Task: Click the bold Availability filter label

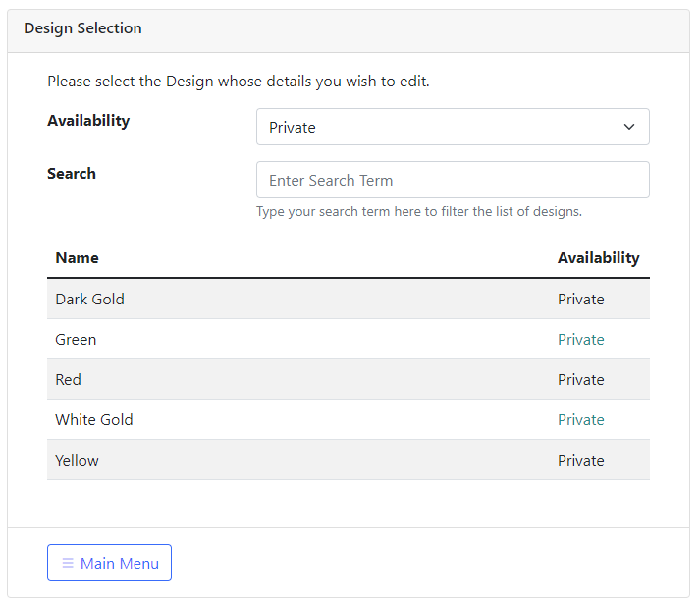Action: pos(88,121)
